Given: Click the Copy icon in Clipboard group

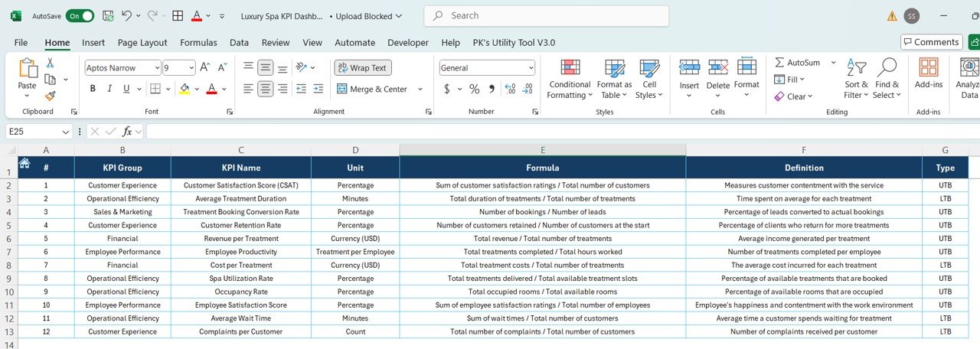Looking at the screenshot, I should (51, 80).
